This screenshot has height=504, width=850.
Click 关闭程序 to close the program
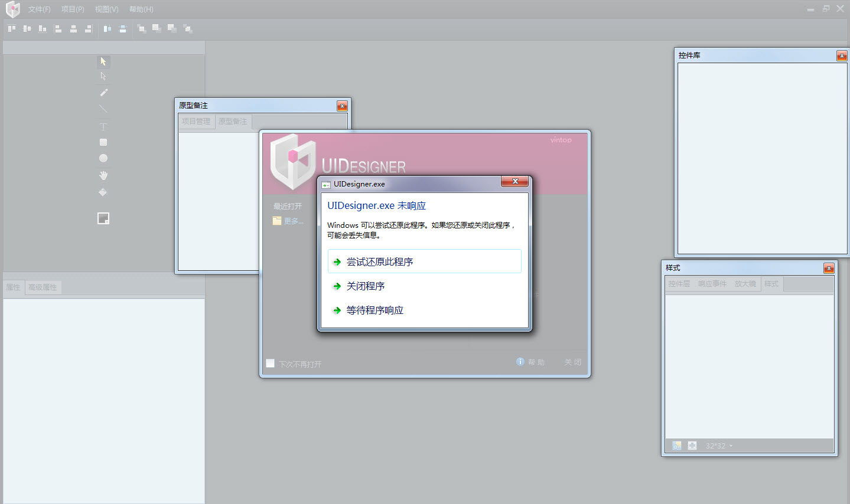[x=365, y=286]
